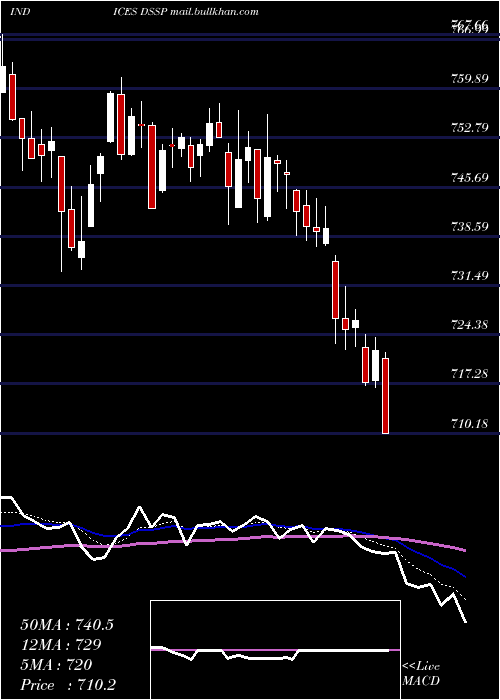
Task: Click the 738.59 price axis label
Action: (469, 227)
